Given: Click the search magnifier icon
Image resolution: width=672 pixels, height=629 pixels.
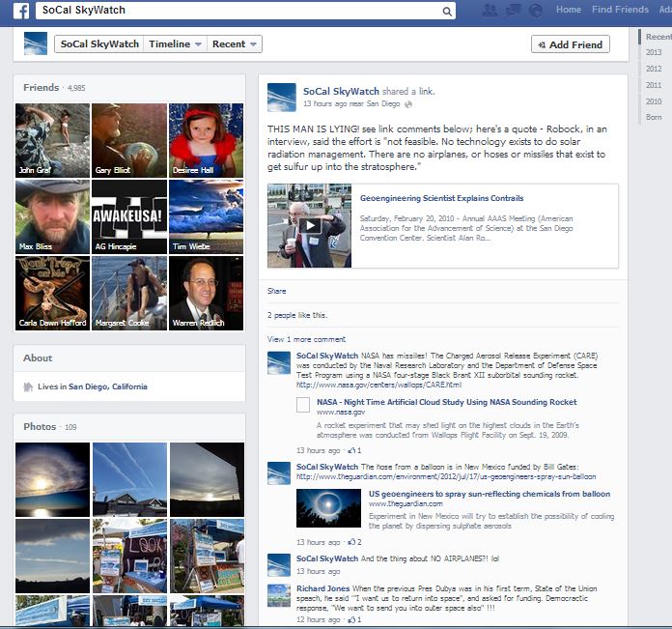Looking at the screenshot, I should point(447,12).
